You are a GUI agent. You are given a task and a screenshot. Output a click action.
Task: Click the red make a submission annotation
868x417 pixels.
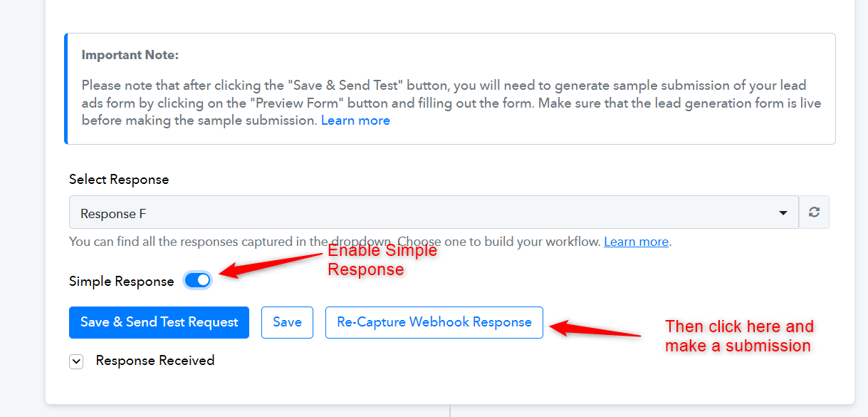739,336
